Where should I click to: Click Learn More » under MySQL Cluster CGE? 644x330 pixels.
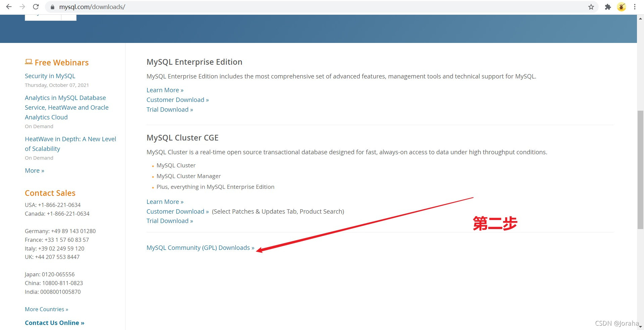pyautogui.click(x=165, y=202)
